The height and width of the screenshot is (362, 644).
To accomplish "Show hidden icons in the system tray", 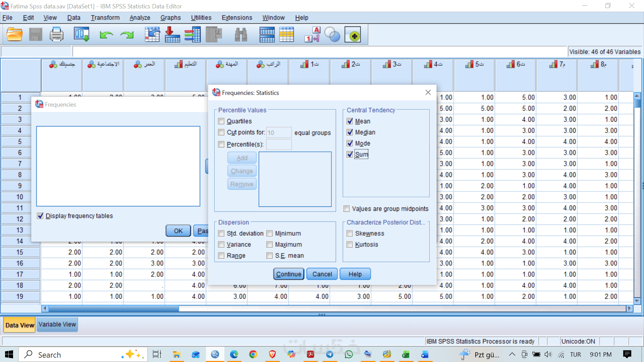I will click(512, 354).
